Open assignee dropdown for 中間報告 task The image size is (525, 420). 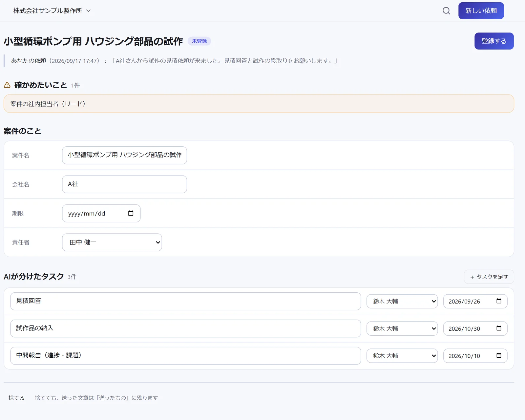coord(402,356)
